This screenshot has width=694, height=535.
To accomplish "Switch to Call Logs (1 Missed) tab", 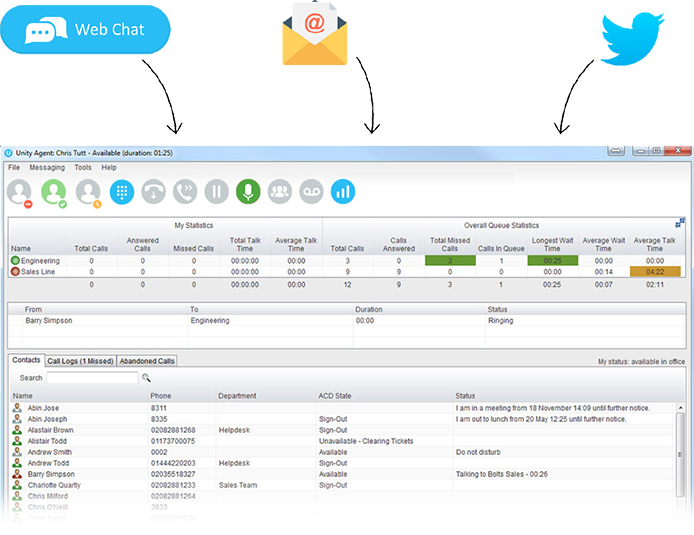I will [80, 361].
